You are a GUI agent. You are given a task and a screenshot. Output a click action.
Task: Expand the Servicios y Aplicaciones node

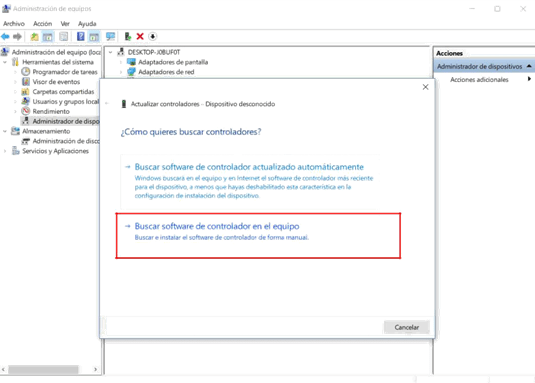5,151
